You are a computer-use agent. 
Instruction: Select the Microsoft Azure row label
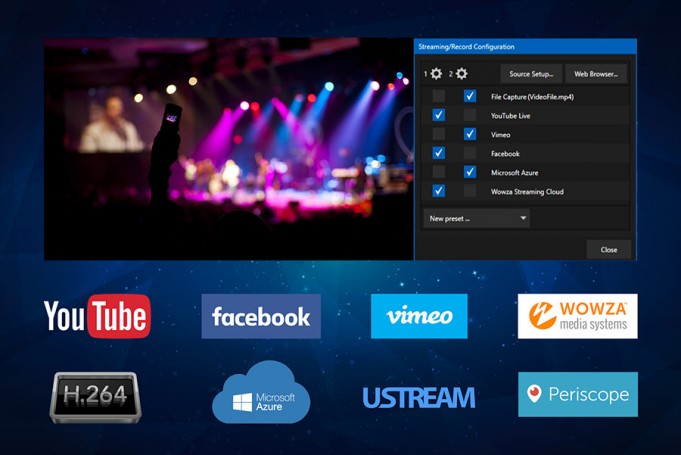[514, 173]
